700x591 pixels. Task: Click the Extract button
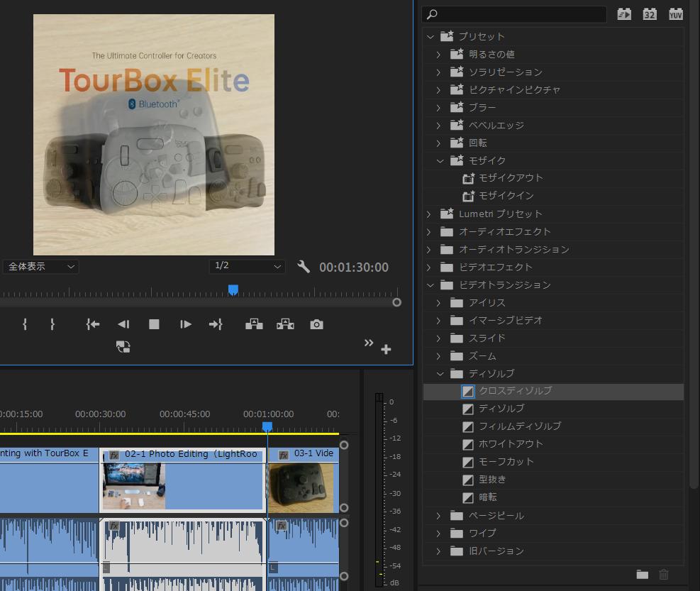(x=285, y=324)
